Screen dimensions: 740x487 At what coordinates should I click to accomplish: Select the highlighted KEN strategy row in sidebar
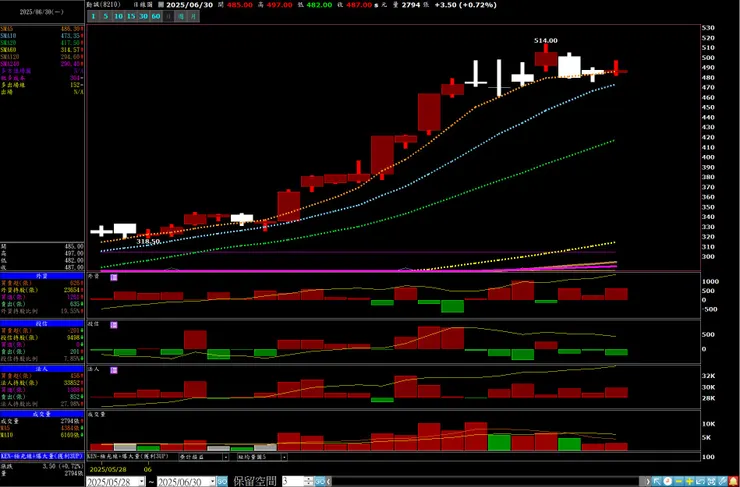pyautogui.click(x=42, y=456)
